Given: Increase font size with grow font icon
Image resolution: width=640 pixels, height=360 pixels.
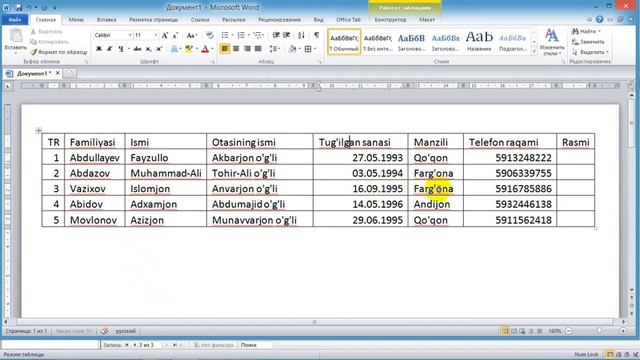Looking at the screenshot, I should point(165,36).
